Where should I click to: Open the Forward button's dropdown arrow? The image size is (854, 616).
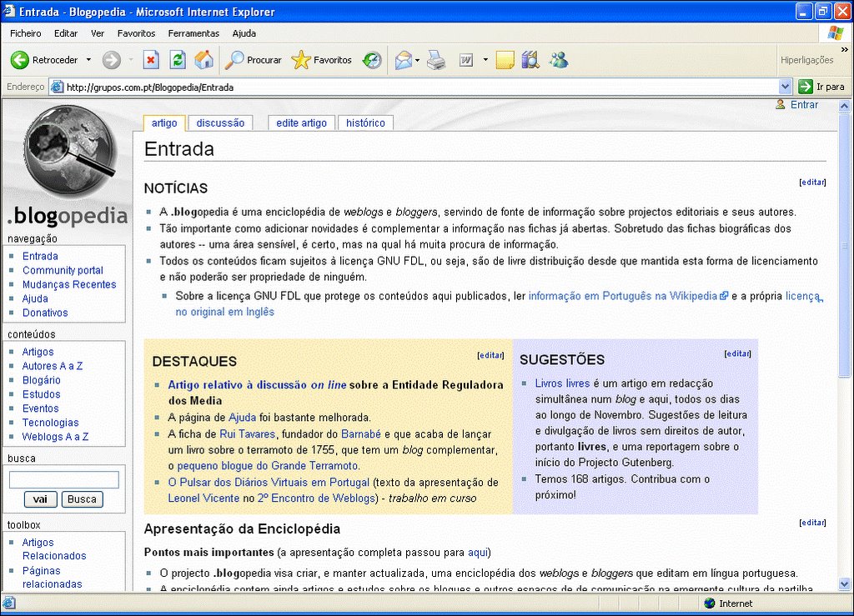coord(131,60)
